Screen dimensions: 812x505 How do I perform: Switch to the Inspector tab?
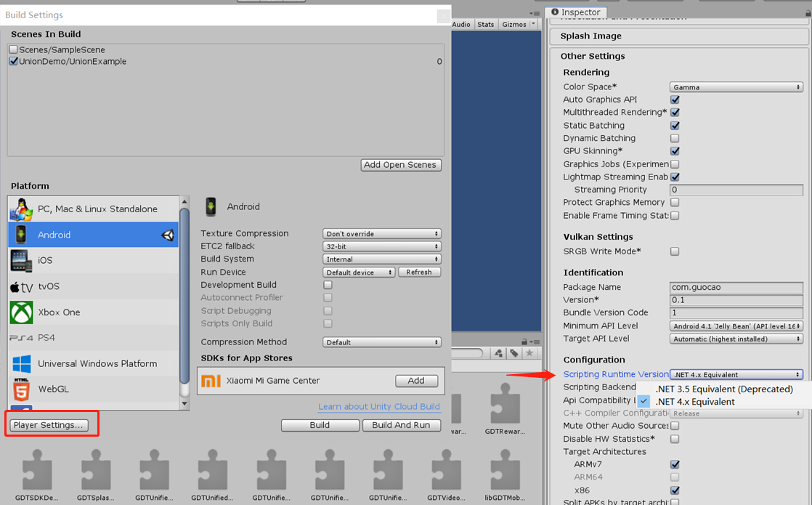click(576, 12)
